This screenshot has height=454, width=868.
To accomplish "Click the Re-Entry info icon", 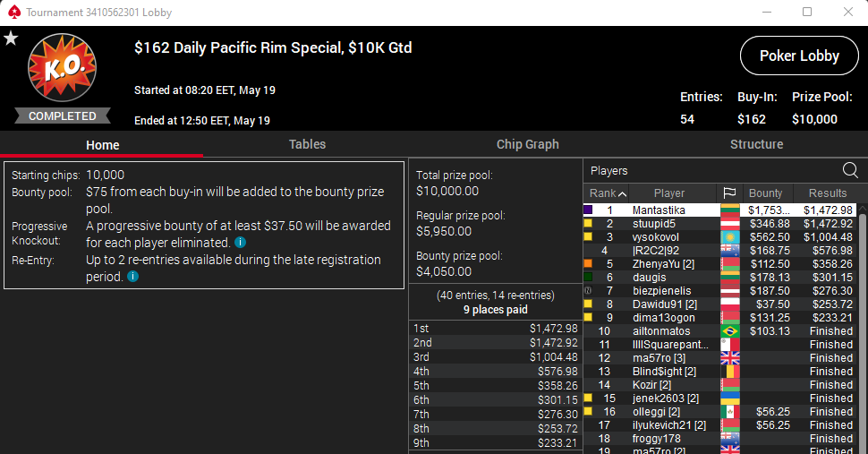I will point(132,278).
